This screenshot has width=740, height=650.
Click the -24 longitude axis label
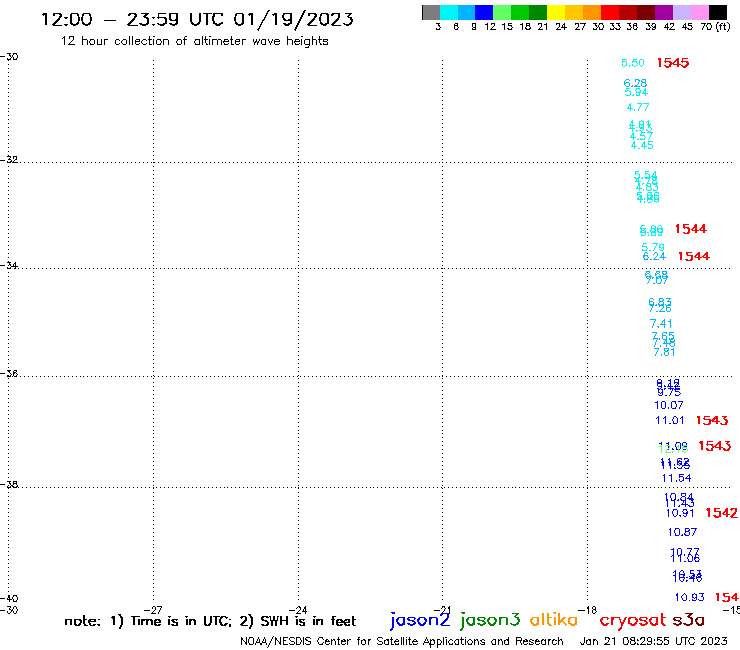tap(298, 610)
